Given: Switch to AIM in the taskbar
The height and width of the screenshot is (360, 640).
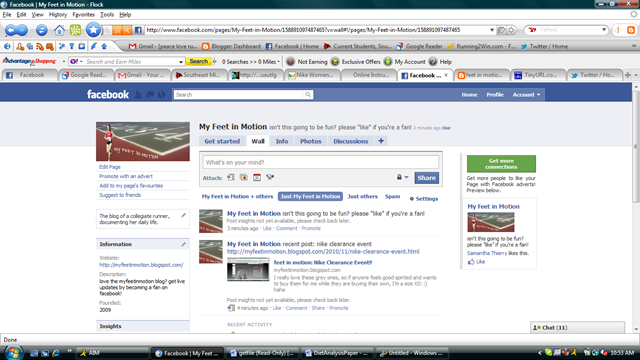Looking at the screenshot, I should click(111, 353).
